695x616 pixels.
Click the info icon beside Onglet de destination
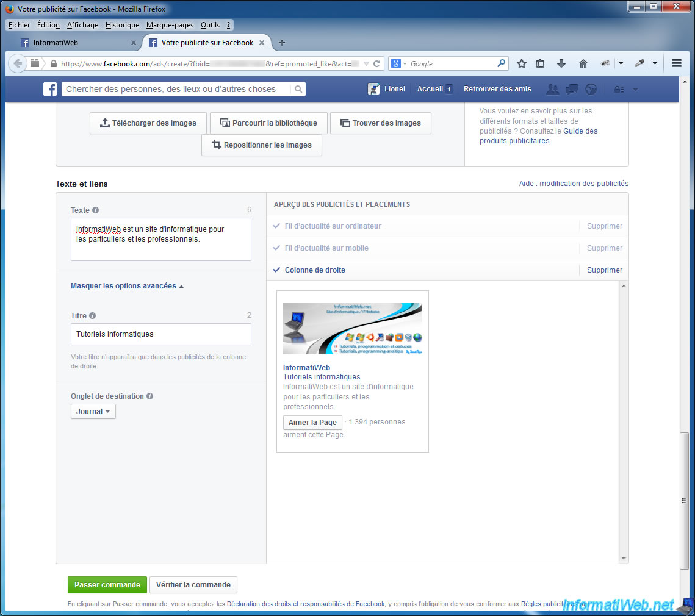click(x=150, y=396)
